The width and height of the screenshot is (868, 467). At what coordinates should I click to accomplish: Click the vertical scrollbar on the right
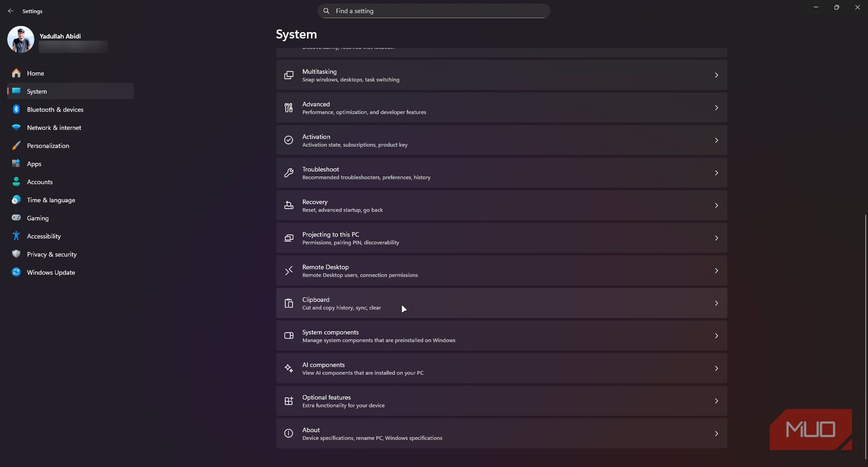click(865, 337)
